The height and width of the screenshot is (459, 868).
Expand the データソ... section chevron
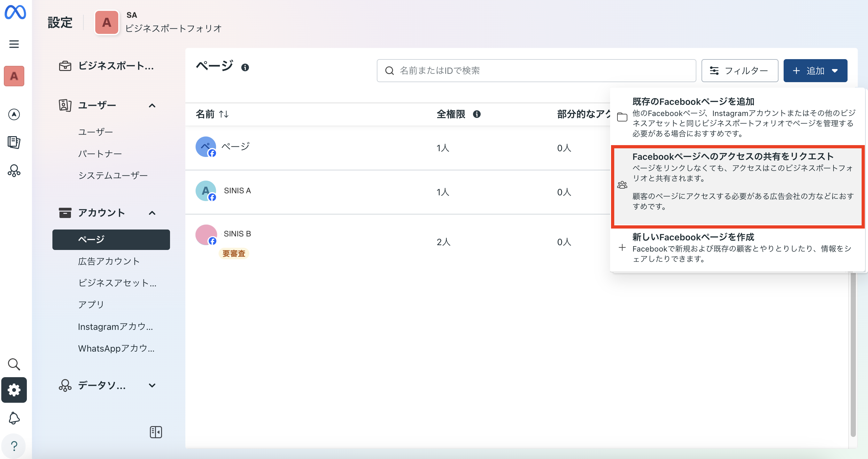[x=152, y=385]
